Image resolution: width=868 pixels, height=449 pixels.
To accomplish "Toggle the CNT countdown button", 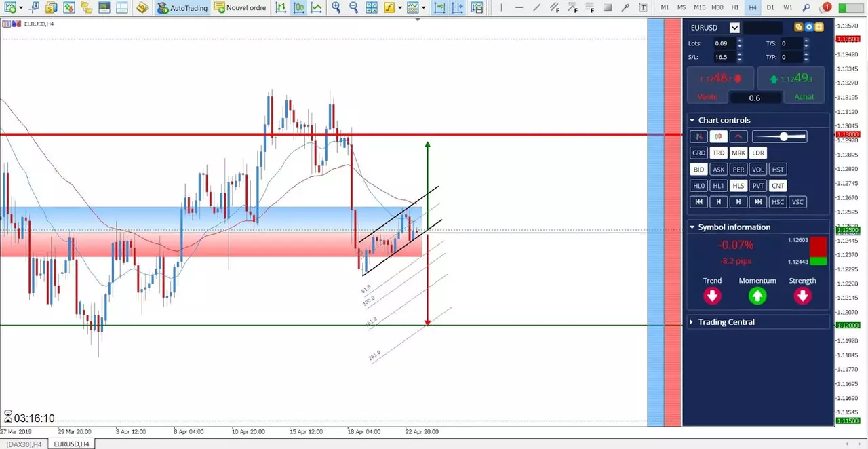I will click(x=778, y=186).
